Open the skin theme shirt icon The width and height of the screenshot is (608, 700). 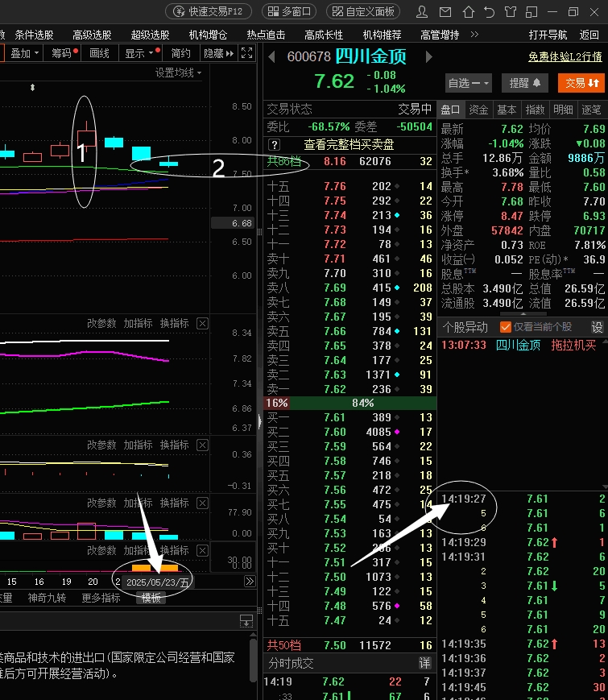[511, 11]
